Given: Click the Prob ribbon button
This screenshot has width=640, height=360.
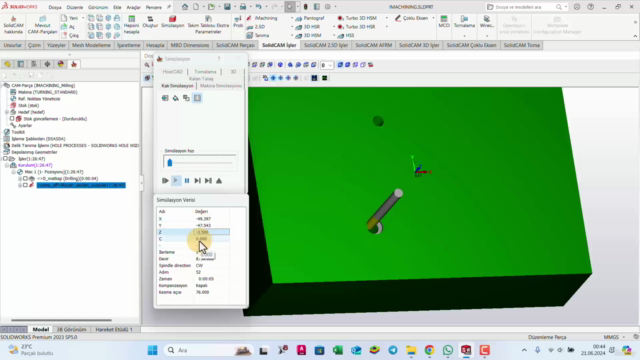Looking at the screenshot, I should [238, 22].
